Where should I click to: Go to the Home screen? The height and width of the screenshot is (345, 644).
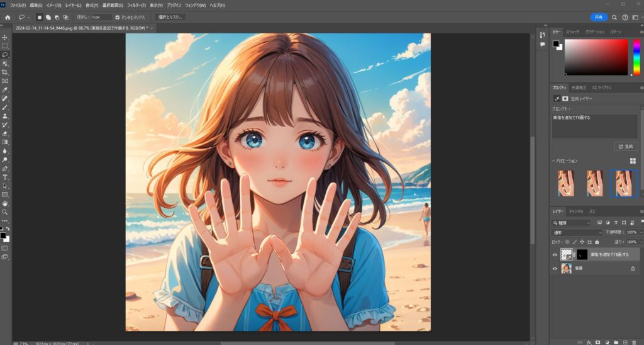point(8,17)
